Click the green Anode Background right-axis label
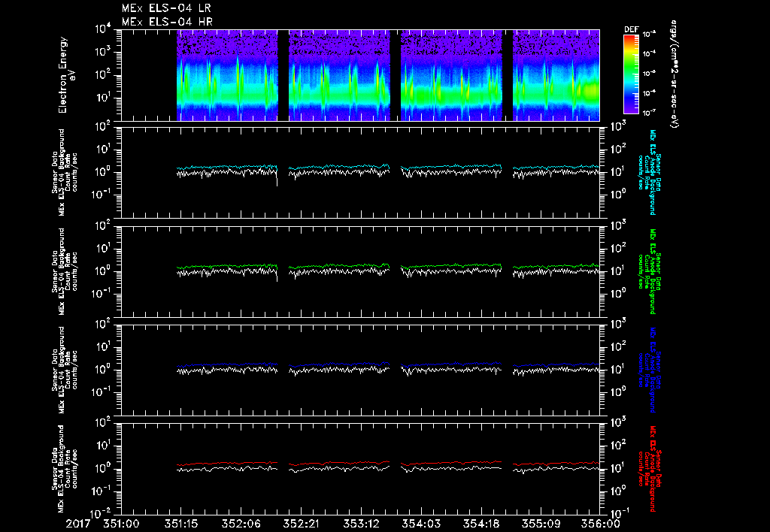The image size is (770, 532). 649,271
